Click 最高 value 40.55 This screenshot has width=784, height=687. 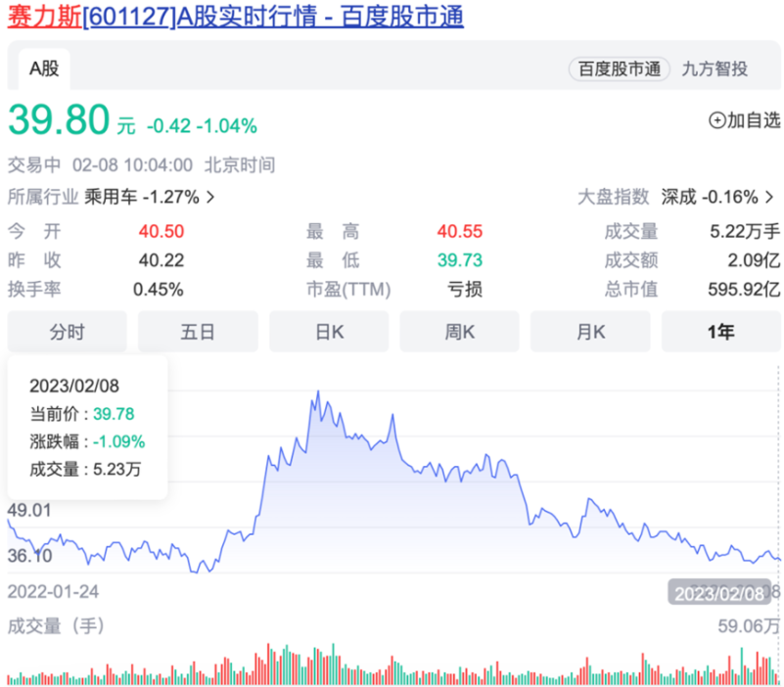coord(459,232)
